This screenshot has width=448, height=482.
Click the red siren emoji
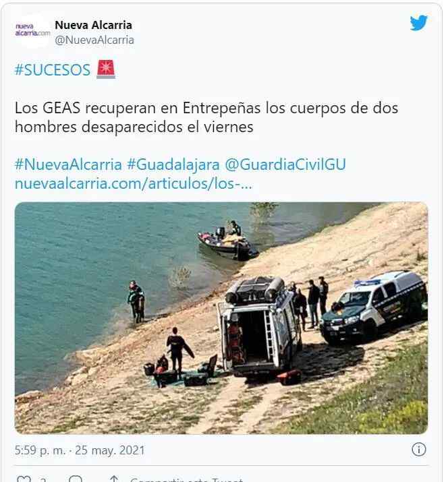(x=106, y=69)
